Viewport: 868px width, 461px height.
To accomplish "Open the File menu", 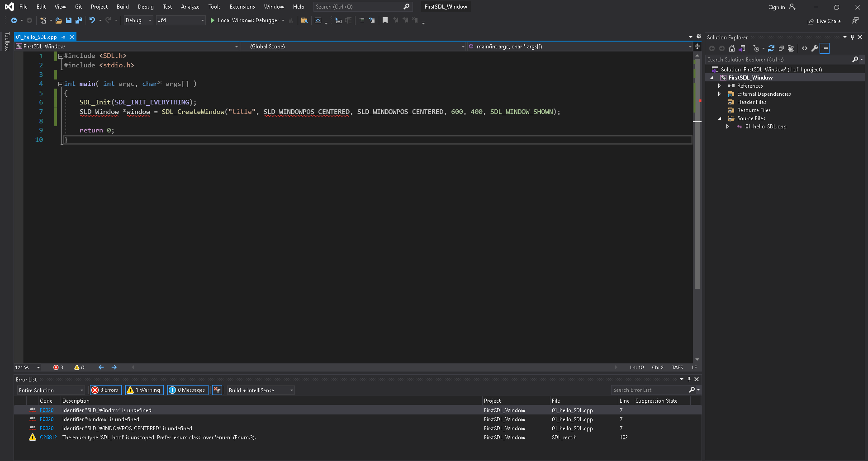I will point(24,7).
